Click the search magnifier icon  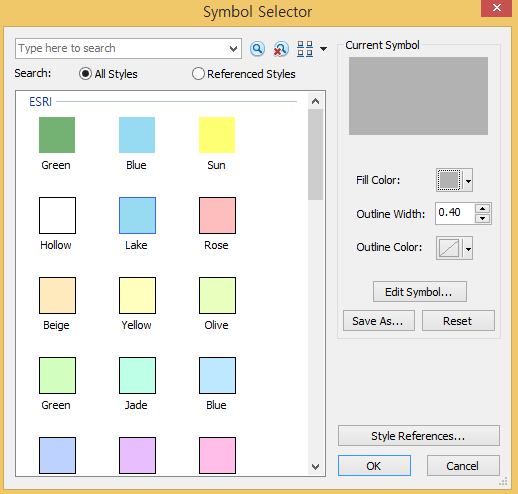pyautogui.click(x=257, y=49)
